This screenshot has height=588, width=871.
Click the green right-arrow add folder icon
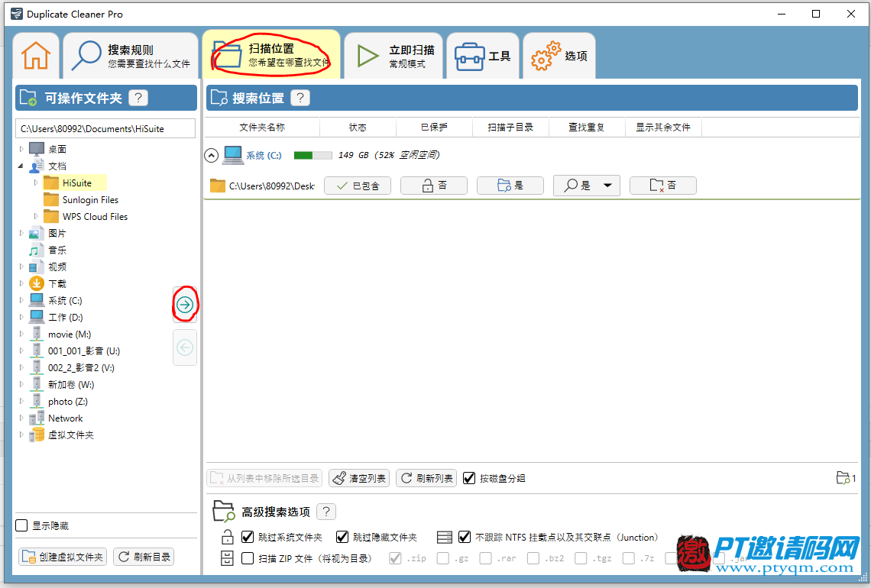(x=185, y=305)
